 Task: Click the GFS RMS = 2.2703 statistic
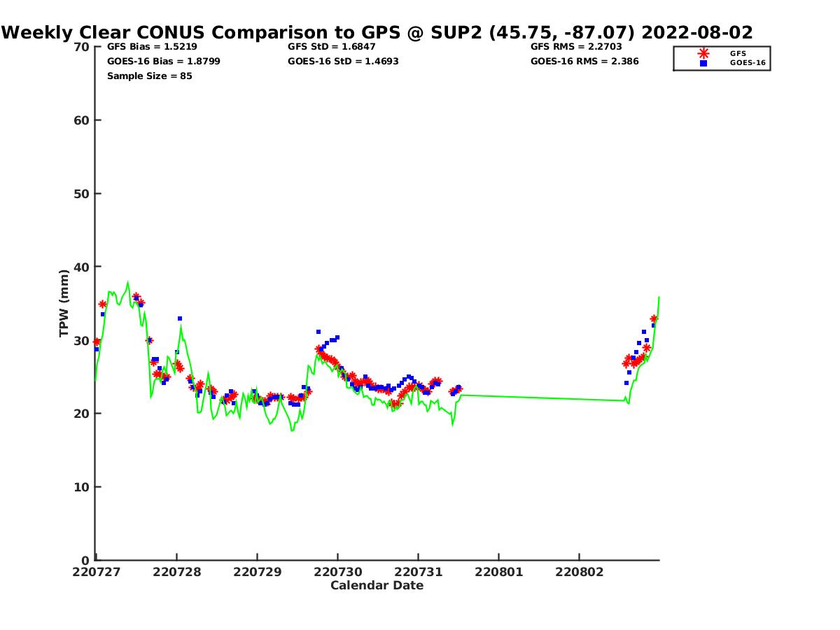(576, 47)
